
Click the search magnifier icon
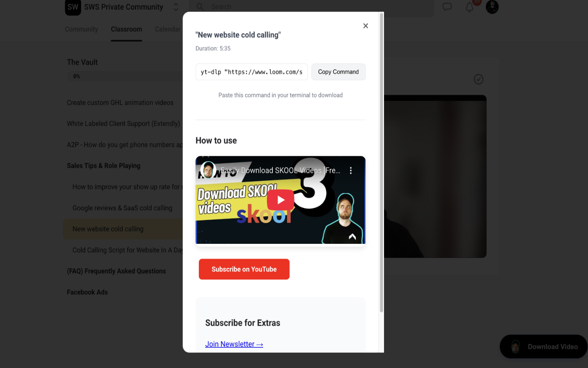(200, 7)
